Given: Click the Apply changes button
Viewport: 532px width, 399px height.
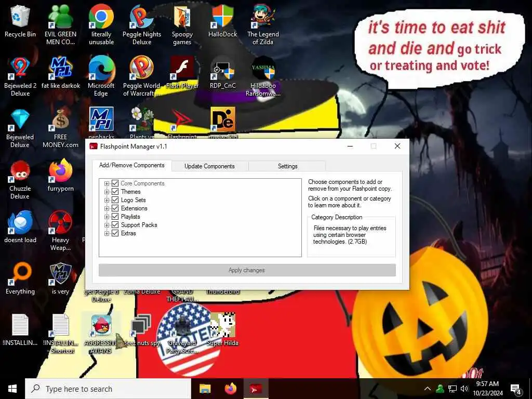Looking at the screenshot, I should 247,270.
